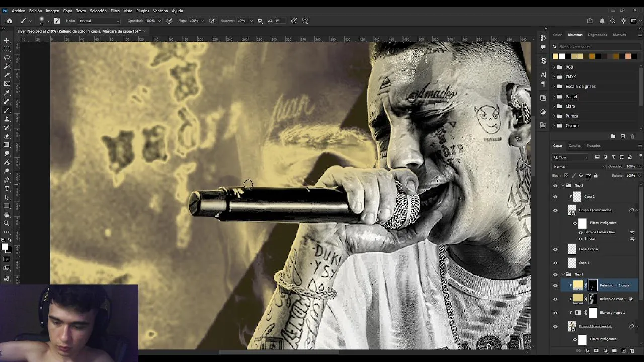Open the Ventana menu
The width and height of the screenshot is (644, 362).
point(160,11)
